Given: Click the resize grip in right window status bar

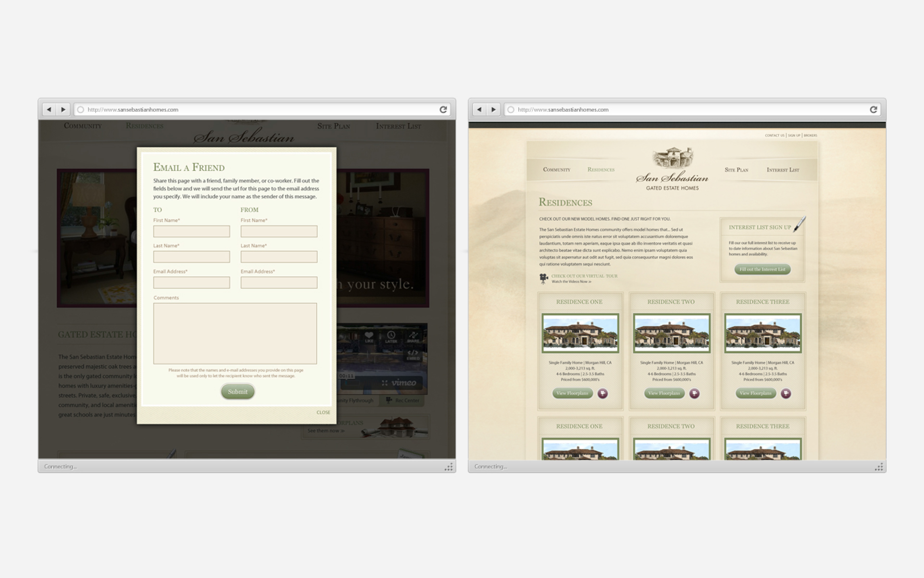Looking at the screenshot, I should (x=879, y=467).
